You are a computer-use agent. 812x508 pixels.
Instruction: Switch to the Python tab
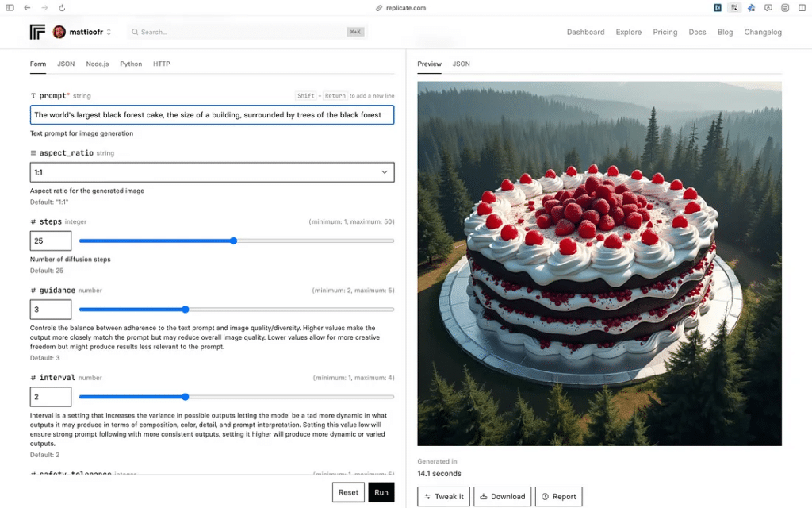pos(131,63)
